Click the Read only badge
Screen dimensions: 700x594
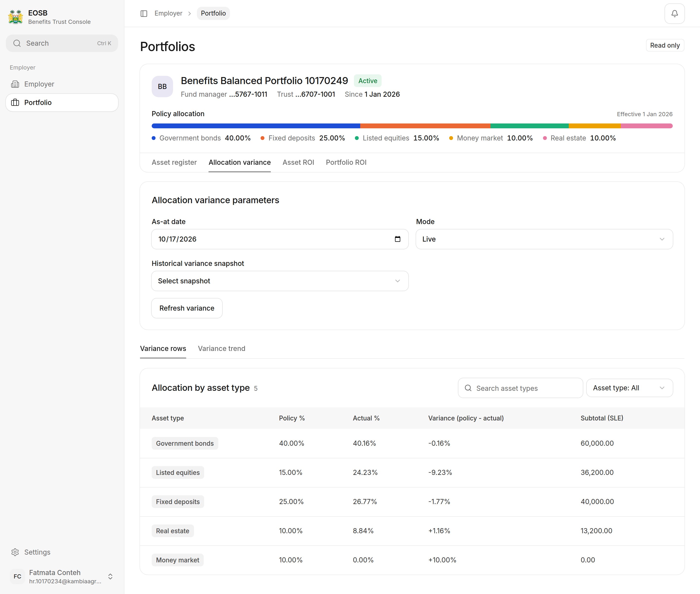point(665,45)
